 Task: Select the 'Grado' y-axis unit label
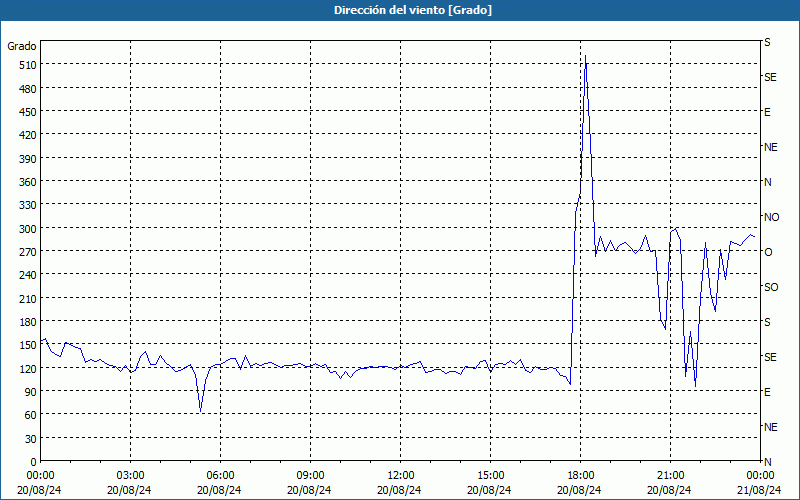[22, 46]
